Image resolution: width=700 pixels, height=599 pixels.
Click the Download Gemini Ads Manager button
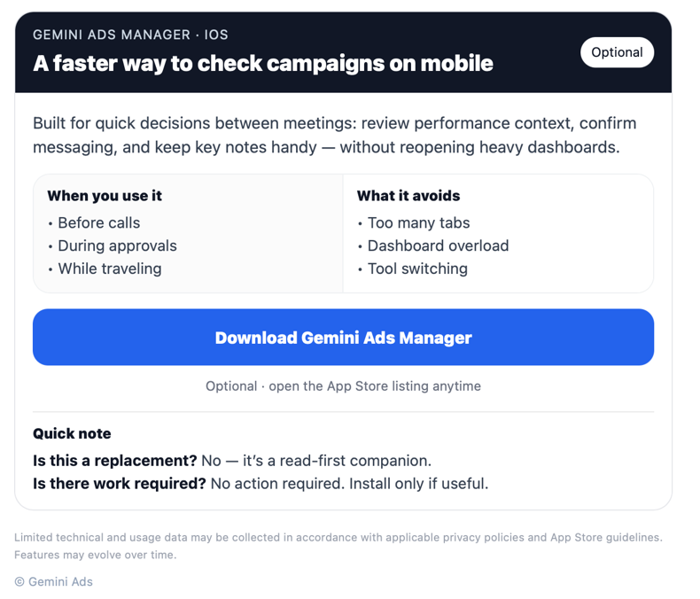pyautogui.click(x=343, y=337)
